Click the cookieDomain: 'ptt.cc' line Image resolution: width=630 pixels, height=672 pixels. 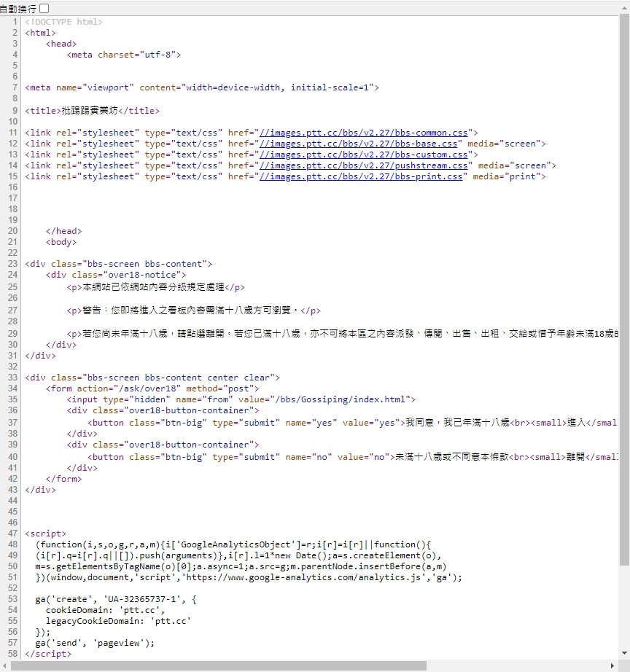pos(105,610)
